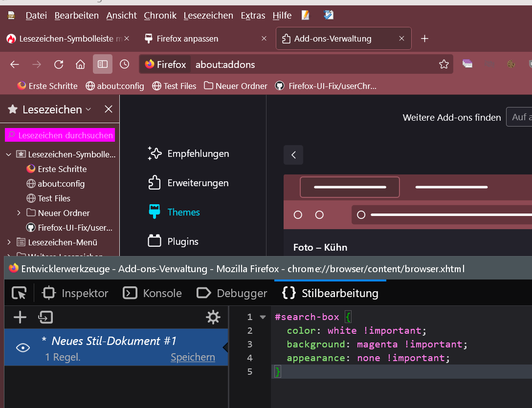Click the element picker icon in devtools
532x408 pixels.
pos(19,293)
